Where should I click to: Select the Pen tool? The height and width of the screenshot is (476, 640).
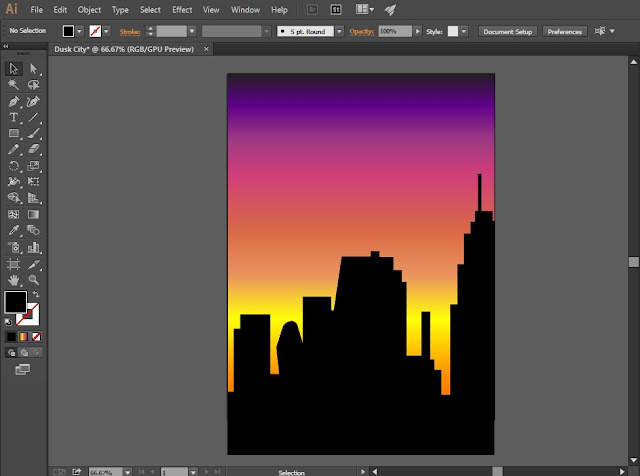click(14, 102)
